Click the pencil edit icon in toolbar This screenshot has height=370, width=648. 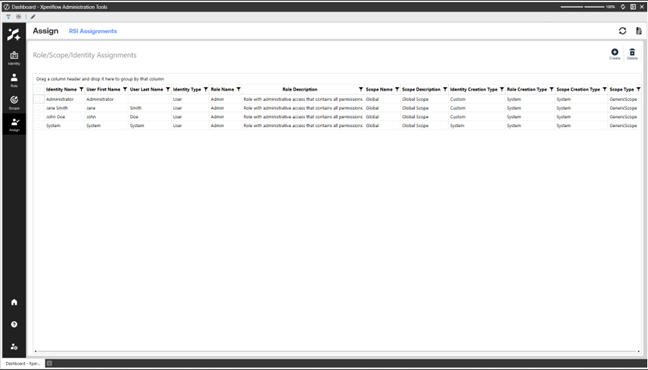[33, 17]
